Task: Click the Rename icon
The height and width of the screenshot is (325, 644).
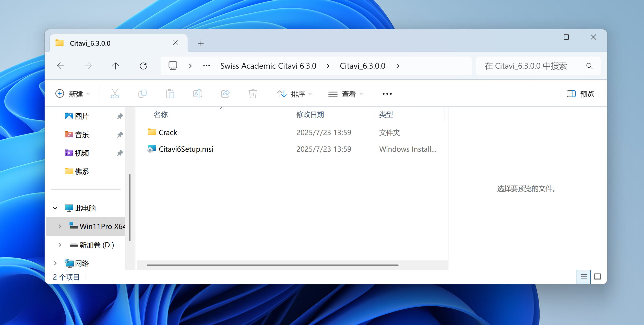Action: (x=197, y=94)
